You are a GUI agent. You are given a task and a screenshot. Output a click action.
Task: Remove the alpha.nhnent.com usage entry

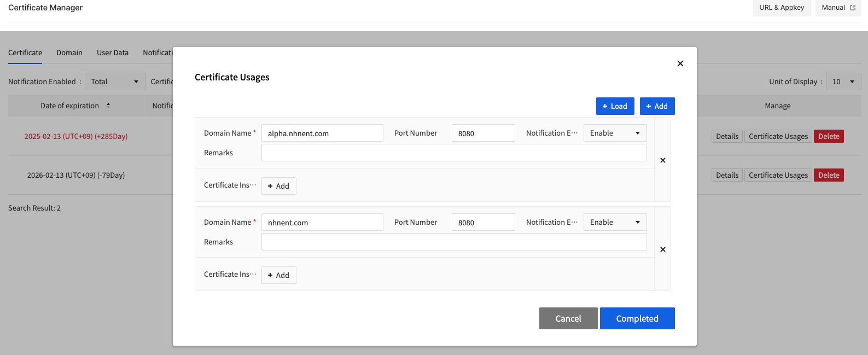click(x=662, y=160)
